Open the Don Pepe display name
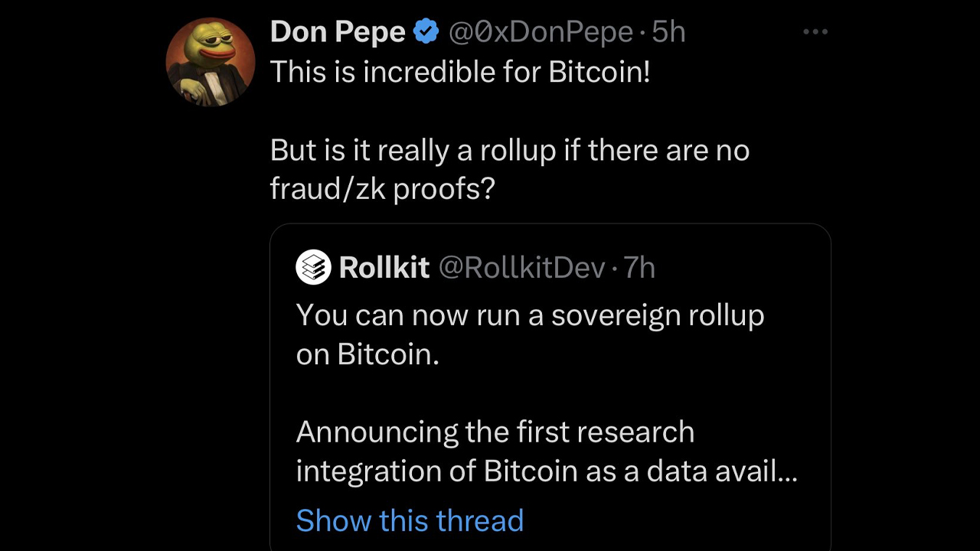Screen dimensions: 980x551 338,31
